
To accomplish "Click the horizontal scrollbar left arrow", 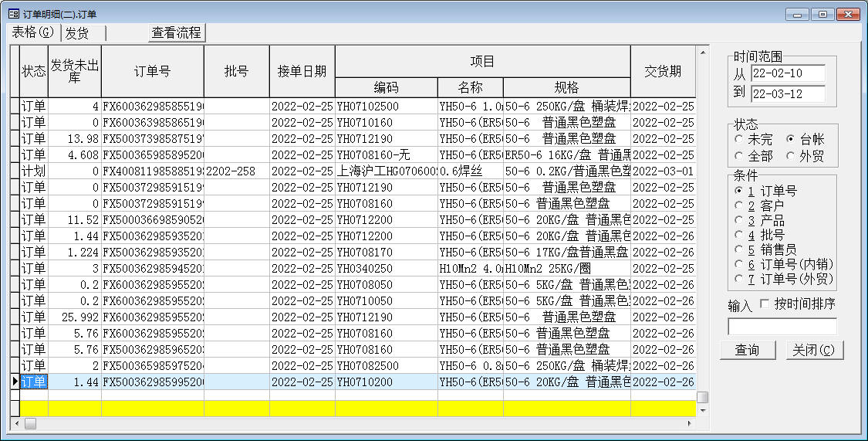I will tap(15, 423).
